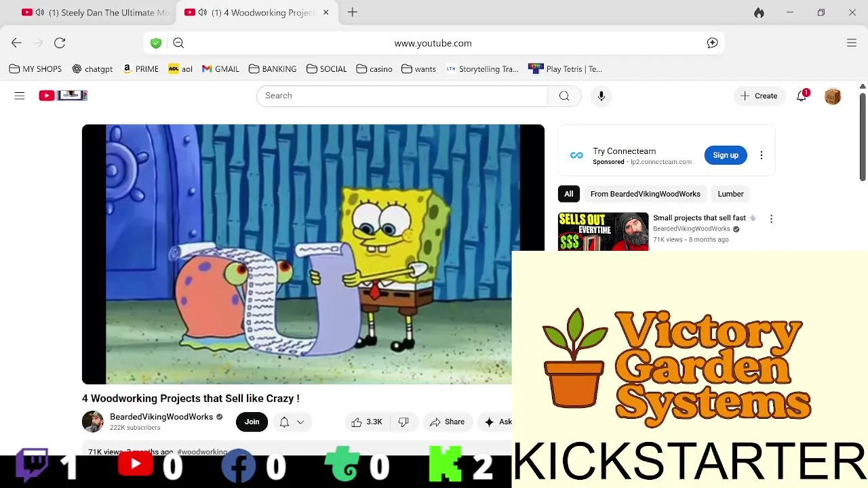Close the 4 Woodworking Projects tab
The image size is (868, 488).
coord(326,12)
